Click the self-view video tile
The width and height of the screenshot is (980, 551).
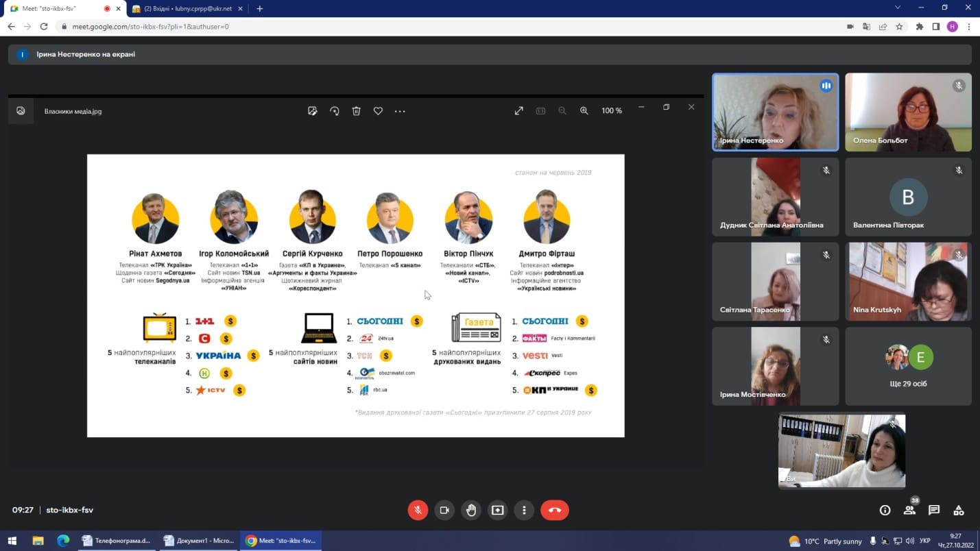point(842,451)
